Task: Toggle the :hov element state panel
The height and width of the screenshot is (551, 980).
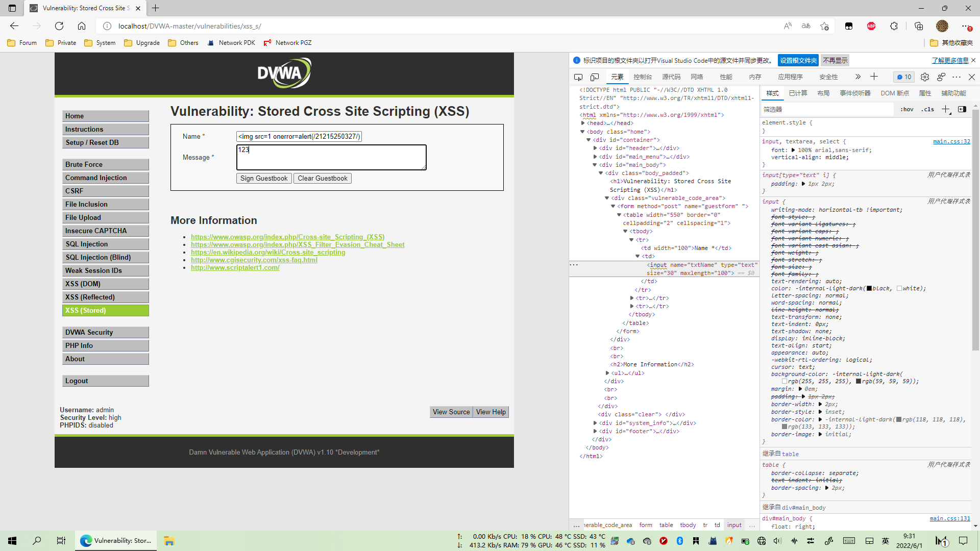Action: point(907,109)
